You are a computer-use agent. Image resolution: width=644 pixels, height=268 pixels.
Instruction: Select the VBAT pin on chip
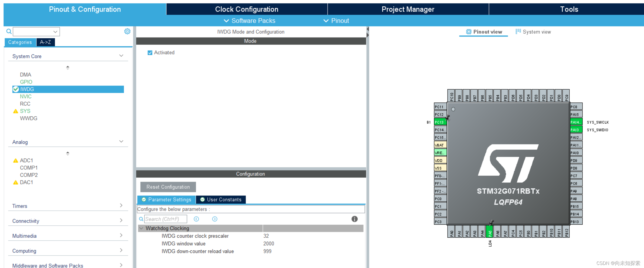(x=440, y=145)
